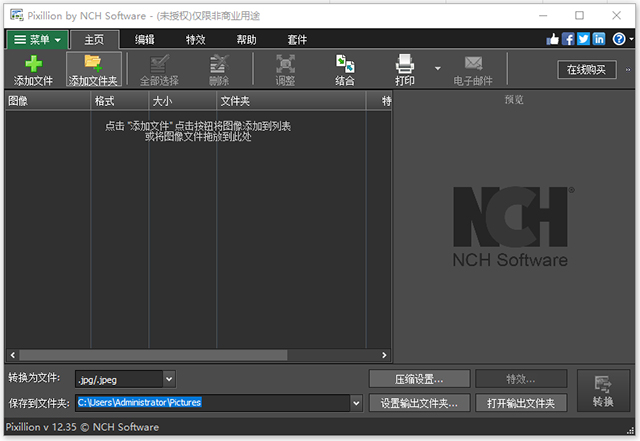
Task: Open the Twitter share icon
Action: click(x=583, y=39)
